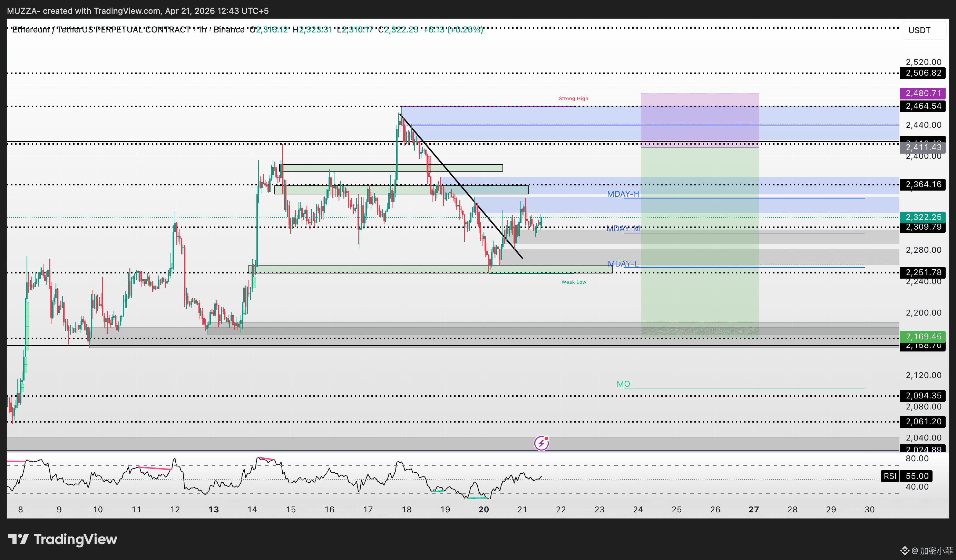Click the MDAY-L level label
The width and height of the screenshot is (956, 560).
tap(623, 263)
